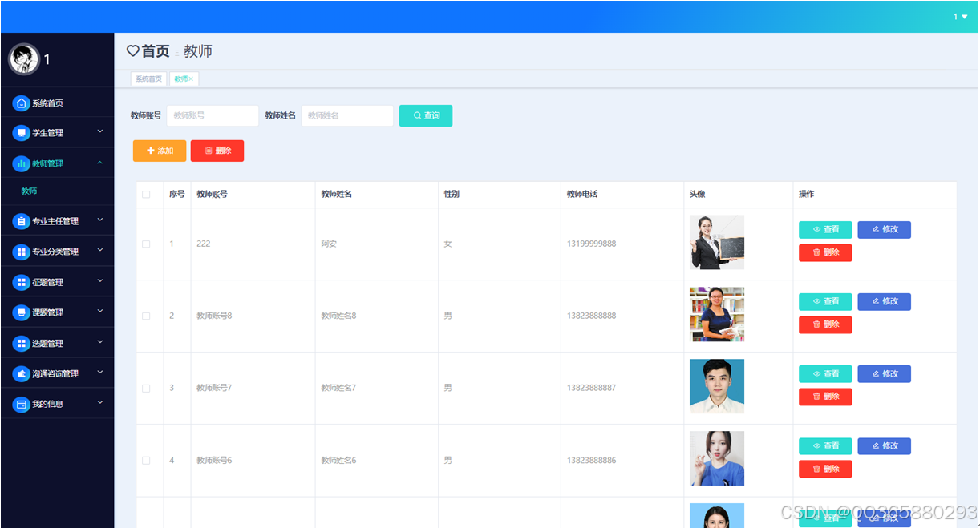The image size is (980, 528).
Task: Check the checkbox for row 教师账号7
Action: point(146,389)
